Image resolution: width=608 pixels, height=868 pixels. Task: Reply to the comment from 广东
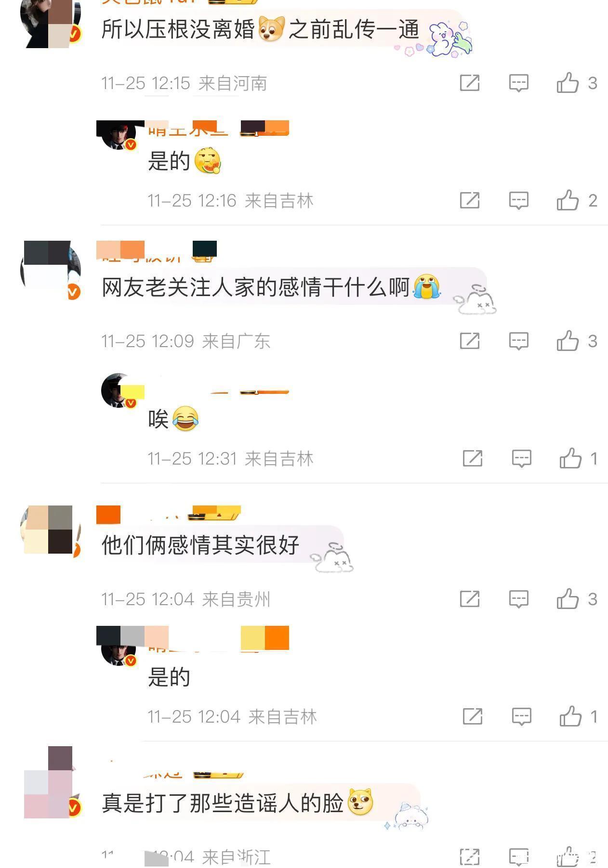coord(518,341)
